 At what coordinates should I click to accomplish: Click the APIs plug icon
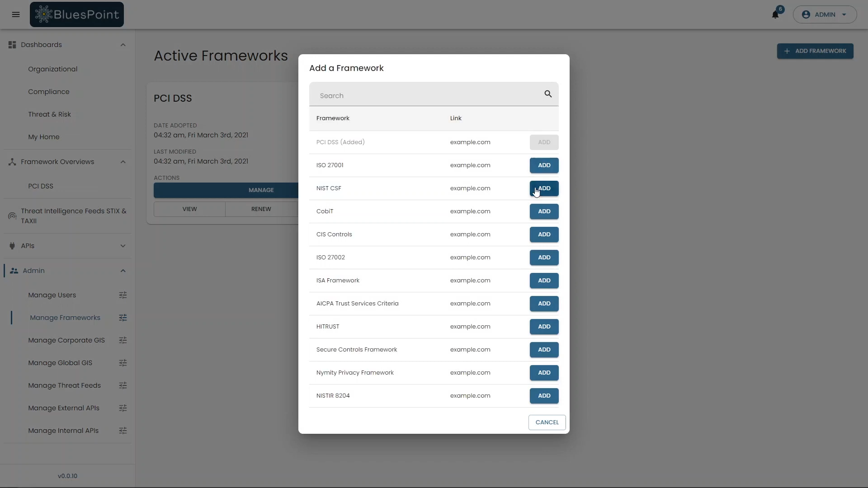[x=12, y=246]
